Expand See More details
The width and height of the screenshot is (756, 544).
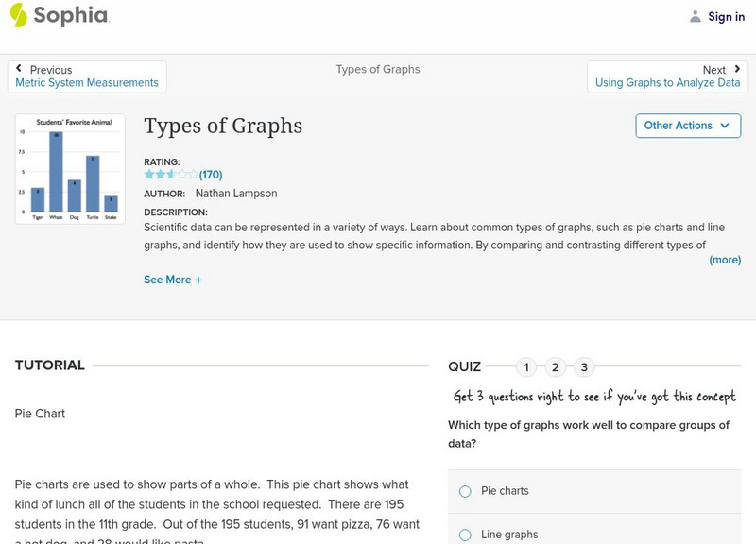172,280
